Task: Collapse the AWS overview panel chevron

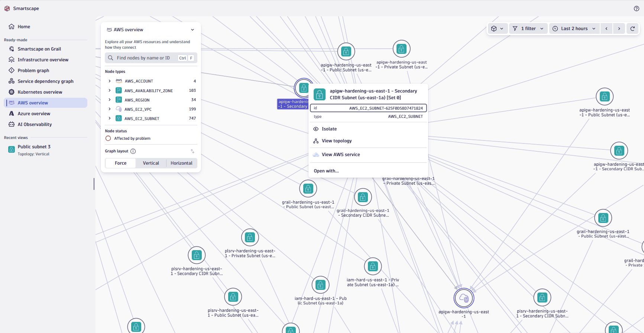Action: click(x=192, y=30)
